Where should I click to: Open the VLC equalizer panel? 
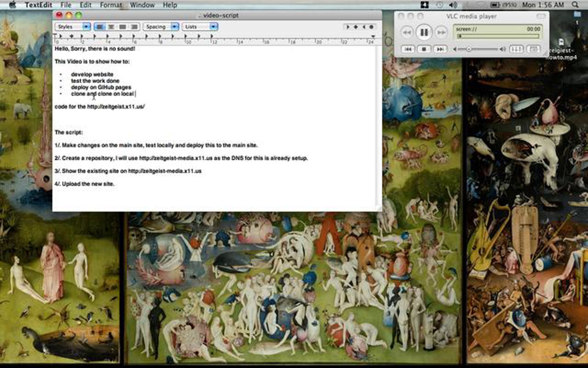click(x=516, y=49)
